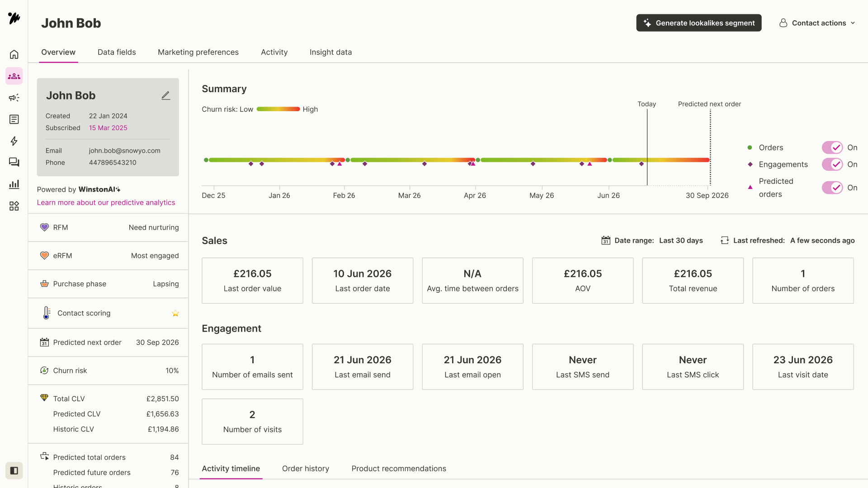Click the Need nurturing RFM value
868x488 pixels.
pos(154,227)
